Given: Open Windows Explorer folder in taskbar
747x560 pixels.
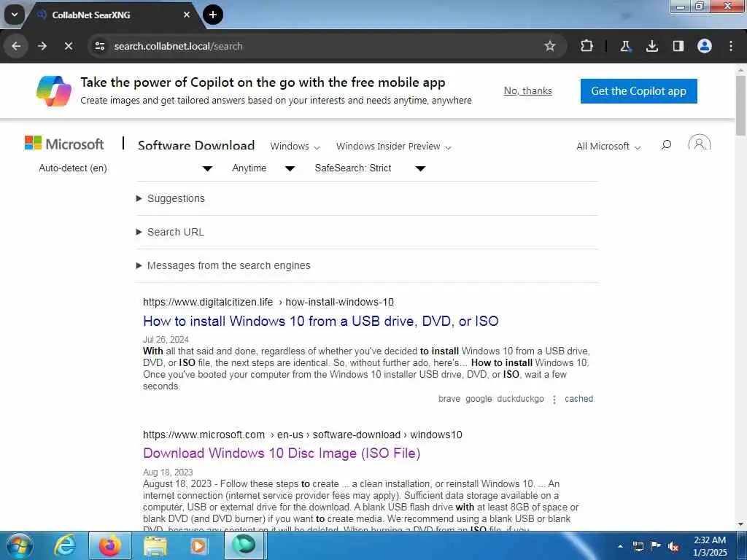Looking at the screenshot, I should pyautogui.click(x=155, y=545).
